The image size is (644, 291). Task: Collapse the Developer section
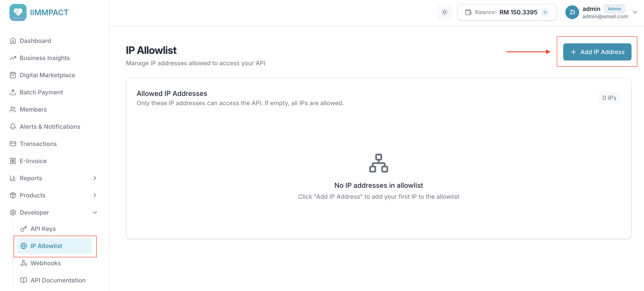pyautogui.click(x=95, y=212)
